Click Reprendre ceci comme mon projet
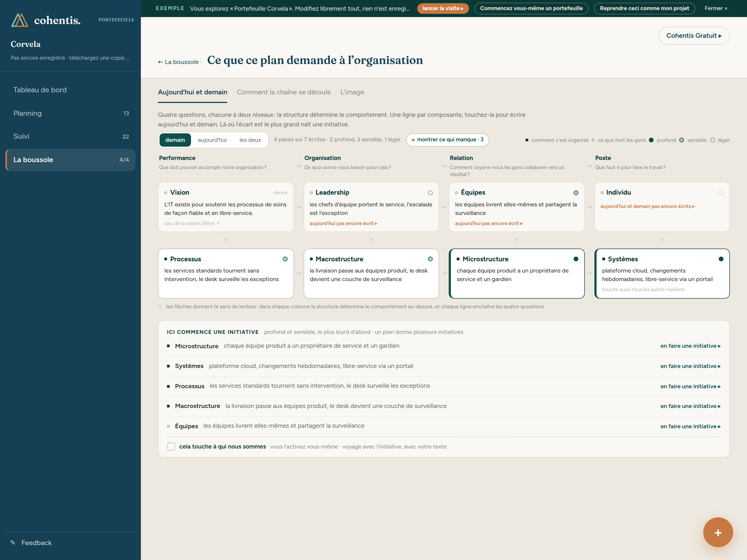This screenshot has width=747, height=560. click(644, 9)
